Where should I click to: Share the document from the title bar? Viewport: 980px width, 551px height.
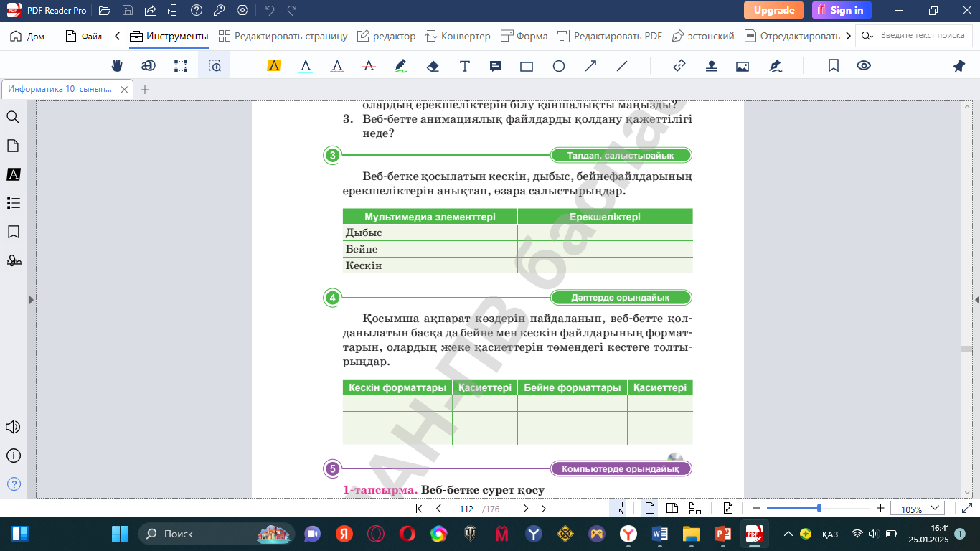tap(151, 10)
